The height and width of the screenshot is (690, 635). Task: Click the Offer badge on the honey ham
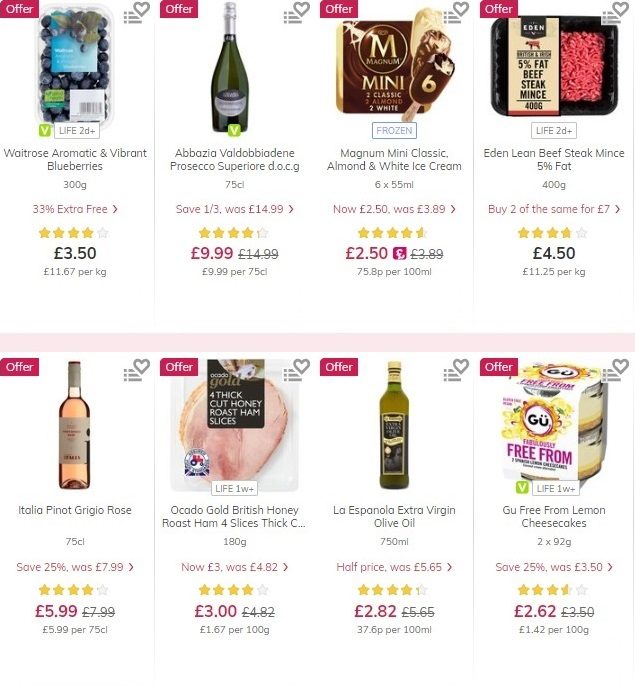pyautogui.click(x=179, y=367)
